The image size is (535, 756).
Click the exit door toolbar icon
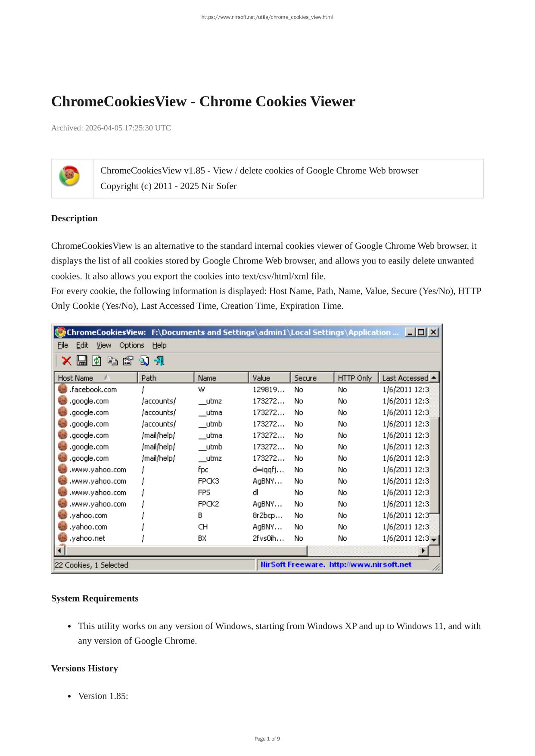159,361
